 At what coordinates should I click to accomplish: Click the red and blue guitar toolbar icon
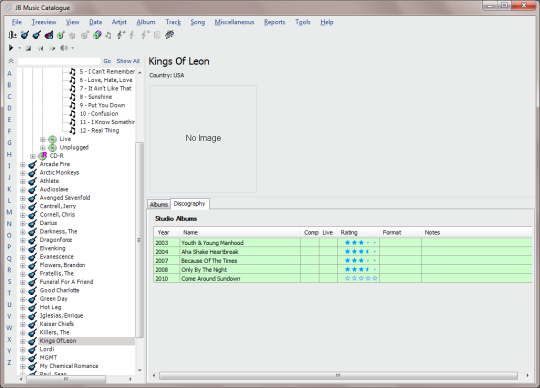tap(49, 35)
